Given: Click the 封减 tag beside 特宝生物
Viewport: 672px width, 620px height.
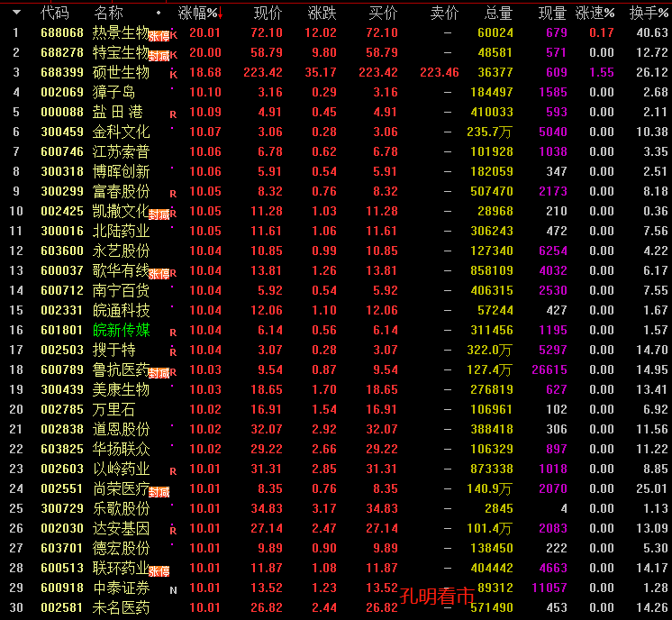Looking at the screenshot, I should [159, 56].
